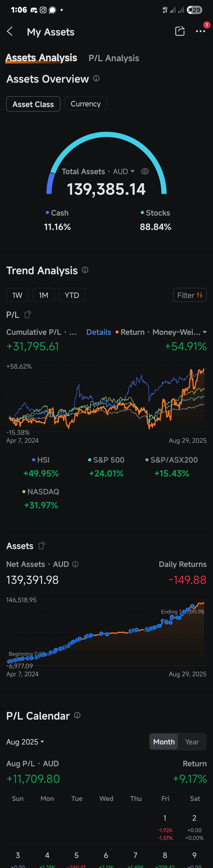Select the Asset Class view
Viewport: 213px width, 868px height.
point(33,104)
